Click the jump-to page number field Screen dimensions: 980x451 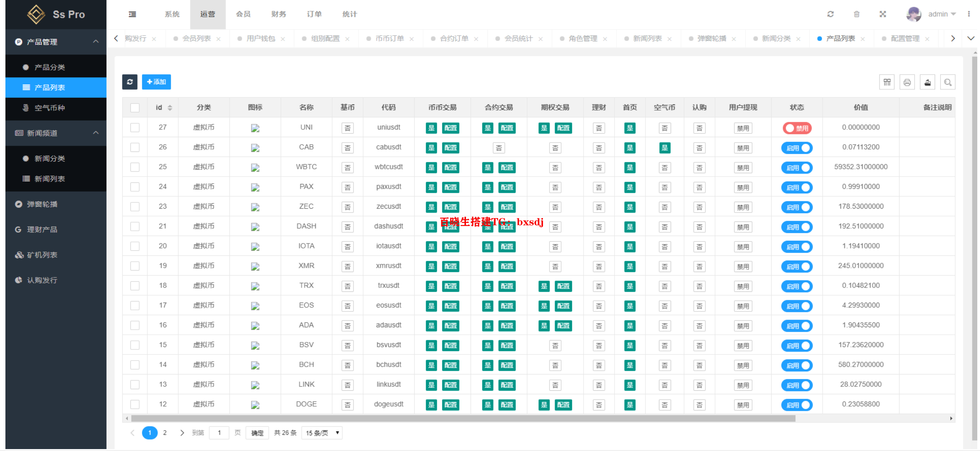point(219,433)
